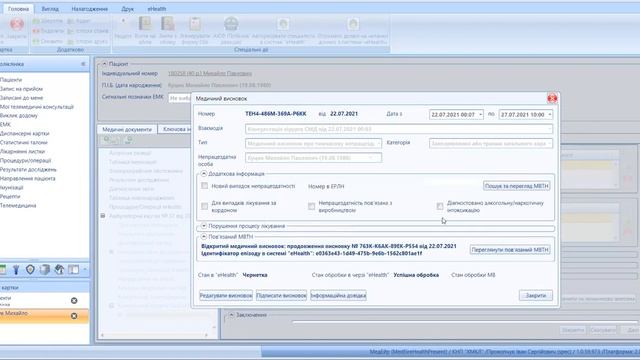The height and width of the screenshot is (360, 640).
Task: Open the Категорія dropdown
Action: (x=549, y=144)
